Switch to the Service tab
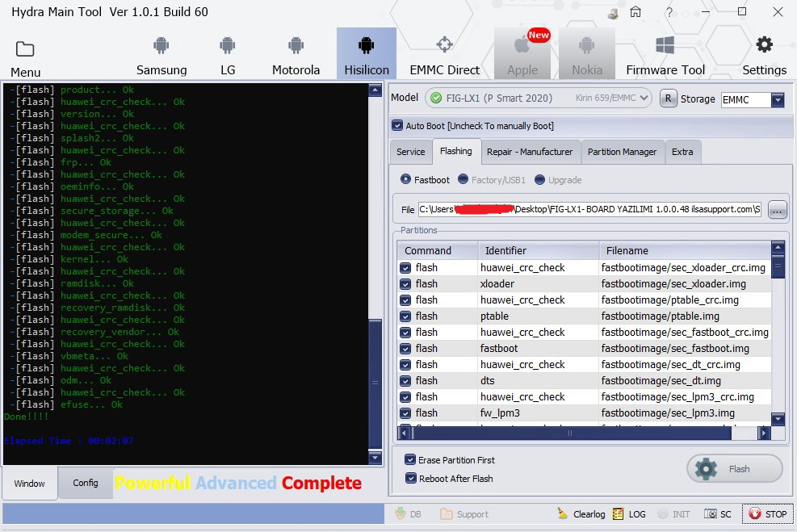The image size is (797, 532). [x=411, y=152]
